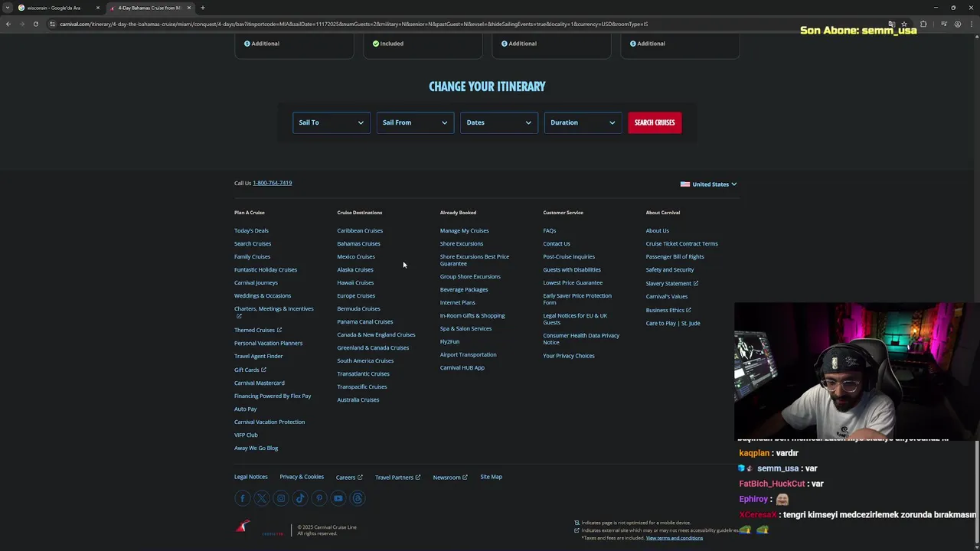
Task: Open Newsroom external link
Action: pos(450,478)
